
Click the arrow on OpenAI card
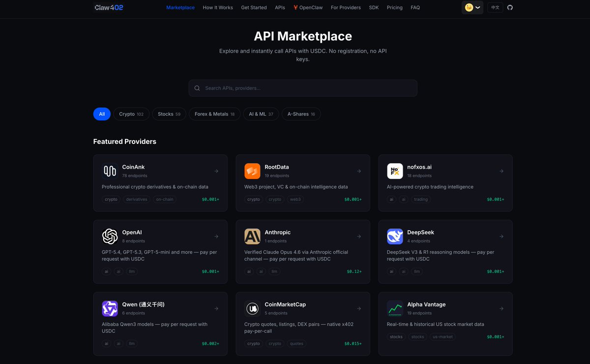point(216,236)
